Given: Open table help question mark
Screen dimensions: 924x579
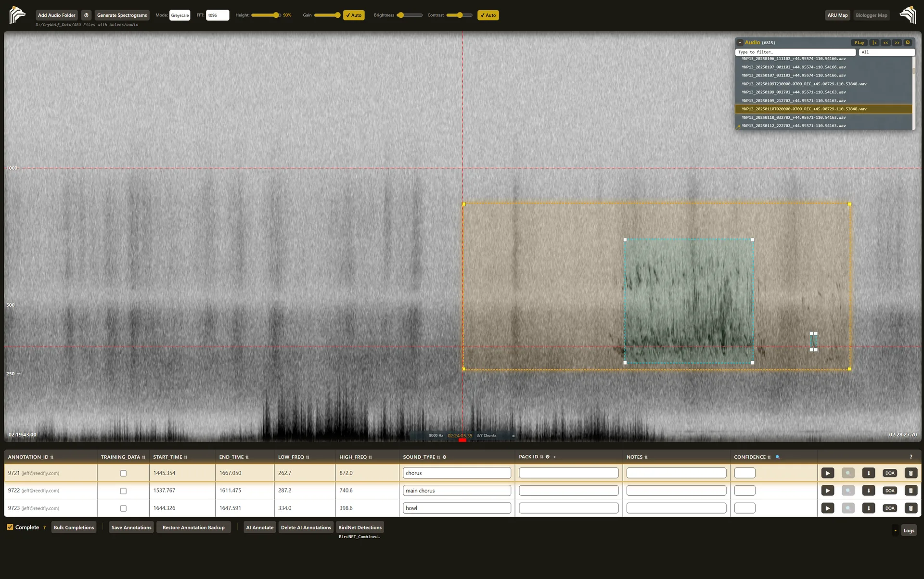Looking at the screenshot, I should coord(911,457).
